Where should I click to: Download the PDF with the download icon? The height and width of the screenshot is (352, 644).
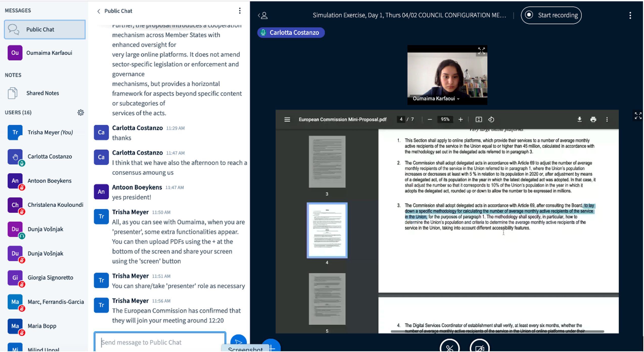[x=580, y=120]
